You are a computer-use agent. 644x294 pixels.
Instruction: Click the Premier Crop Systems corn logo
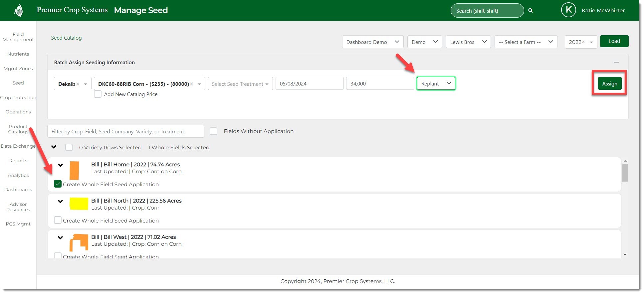pos(19,11)
